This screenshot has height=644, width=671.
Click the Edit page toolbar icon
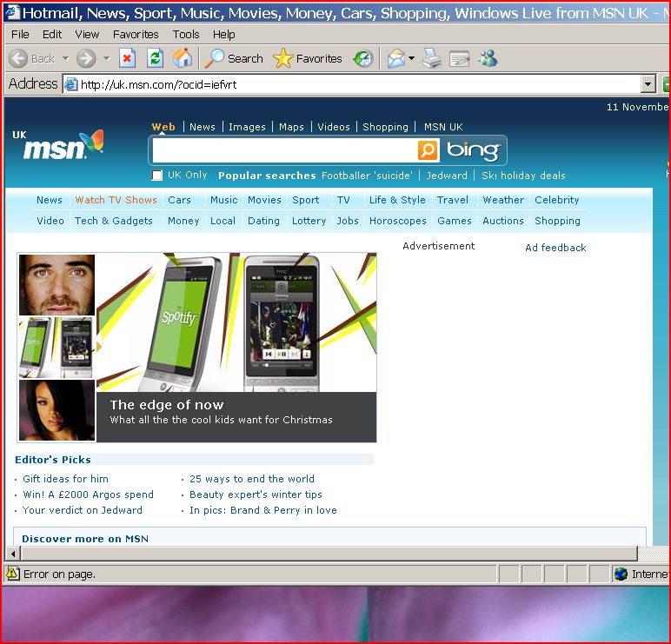(x=460, y=58)
